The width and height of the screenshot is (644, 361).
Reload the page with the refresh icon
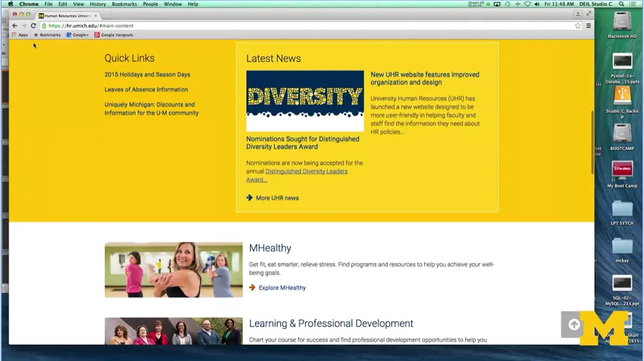click(x=33, y=25)
